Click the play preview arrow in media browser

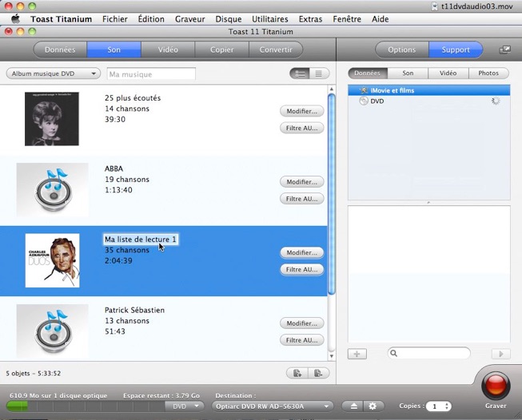(500, 354)
